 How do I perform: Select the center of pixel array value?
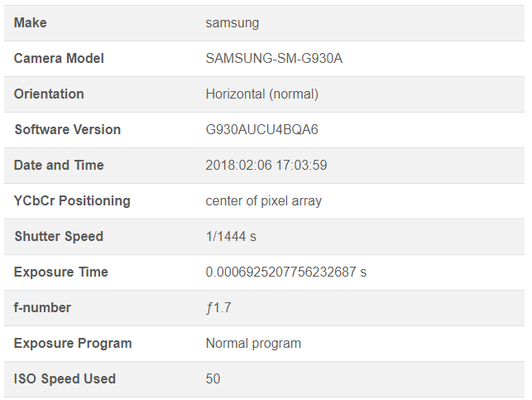tap(263, 201)
